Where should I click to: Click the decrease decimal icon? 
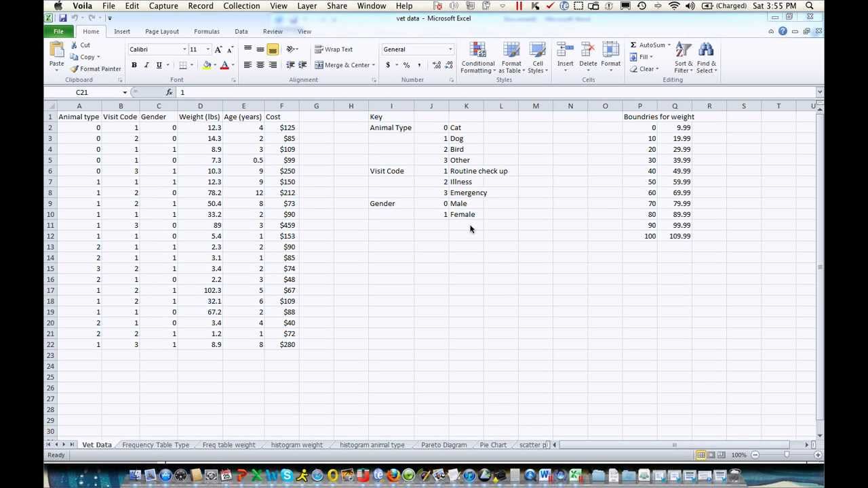(449, 66)
